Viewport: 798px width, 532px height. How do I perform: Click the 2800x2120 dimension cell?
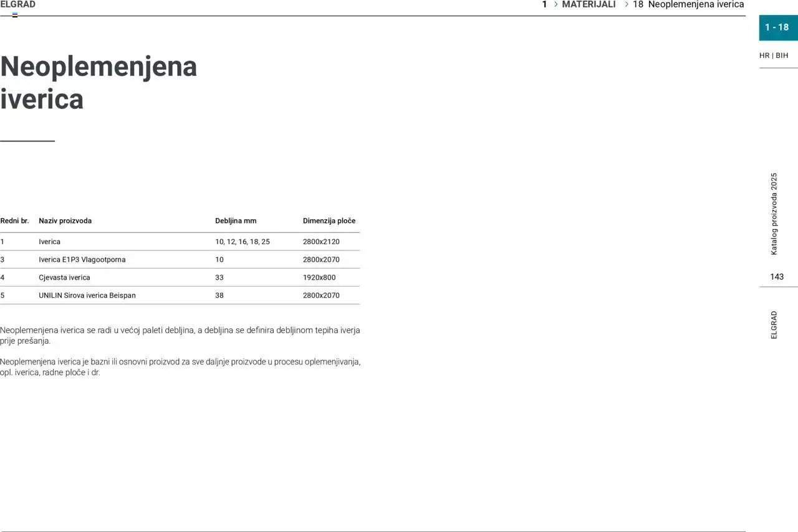click(x=321, y=242)
